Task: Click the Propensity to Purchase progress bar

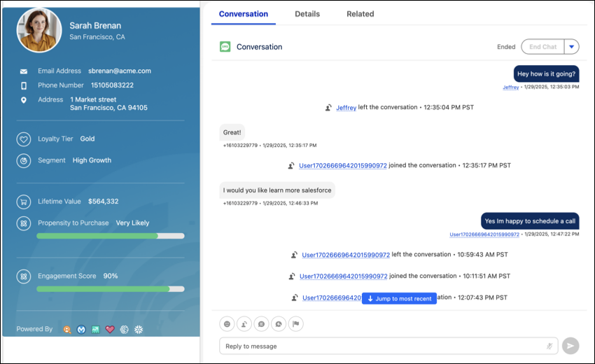Action: [x=111, y=236]
